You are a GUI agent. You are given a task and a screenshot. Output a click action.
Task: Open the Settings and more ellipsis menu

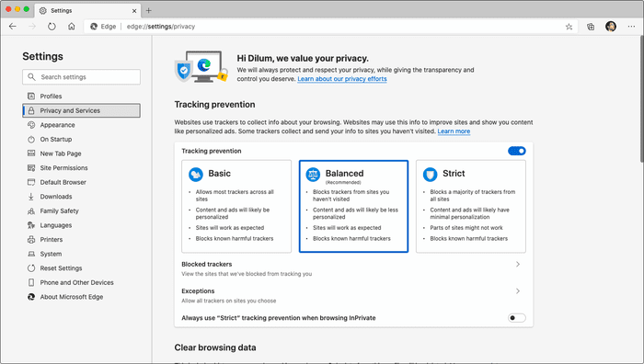pos(631,27)
